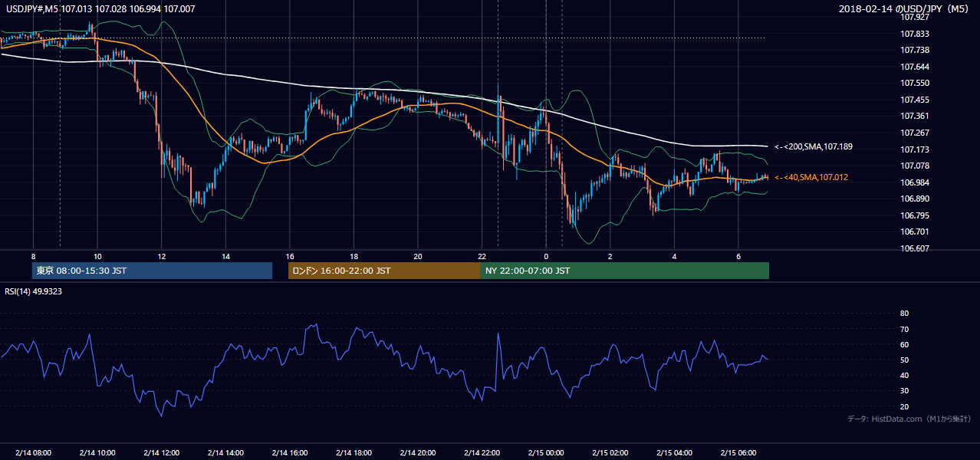The width and height of the screenshot is (980, 460).
Task: Click the 106.984 price axis label
Action: pos(914,182)
